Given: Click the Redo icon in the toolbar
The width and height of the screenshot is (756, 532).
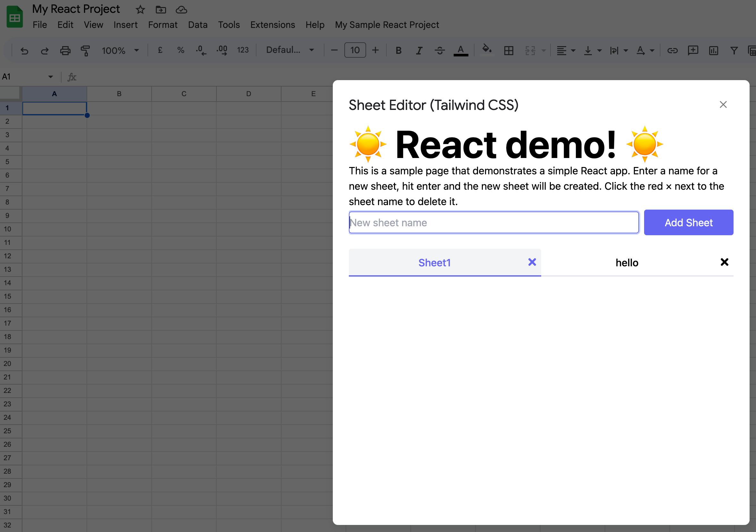Looking at the screenshot, I should tap(45, 51).
